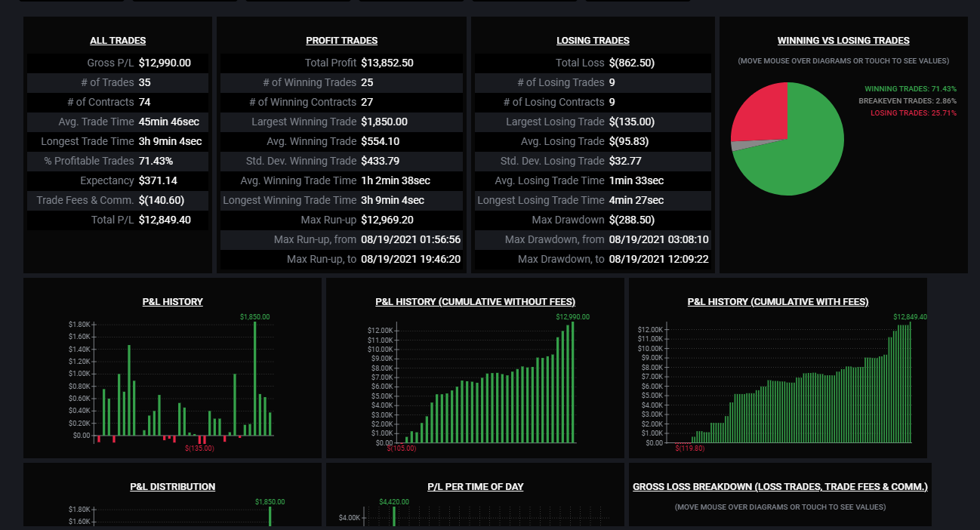Click the # of Contracts value 74
Viewport: 980px width, 530px height.
click(145, 102)
